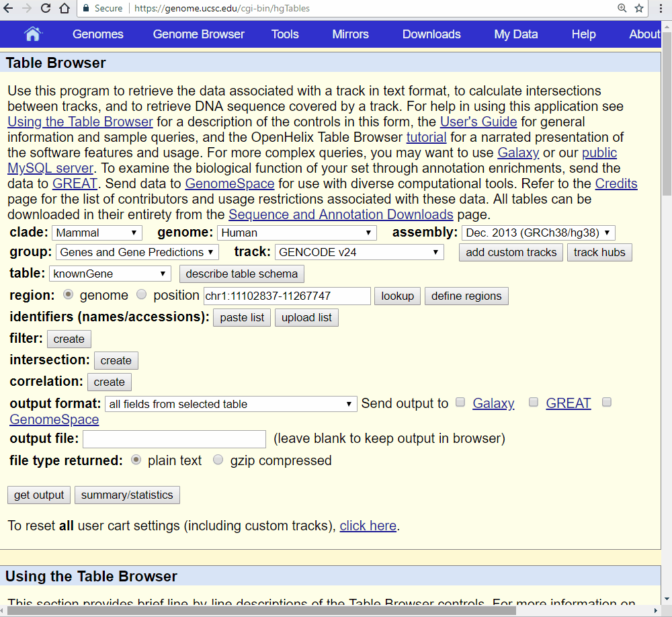The width and height of the screenshot is (672, 617).
Task: Click the UCSC home icon
Action: point(32,34)
